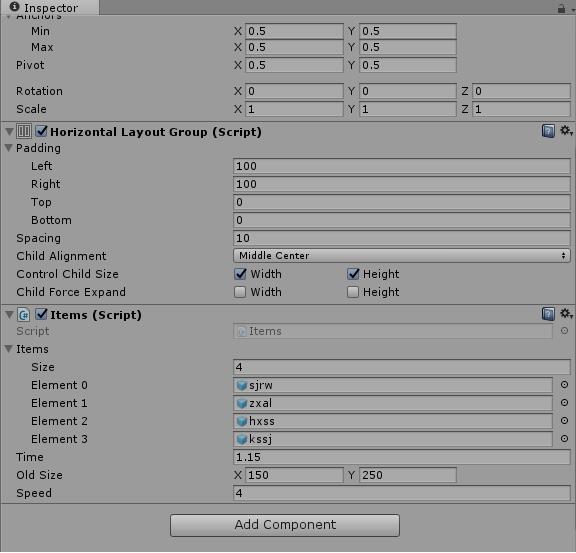Viewport: 576px width, 553px height.
Task: Click the Spacing label
Action: [38, 238]
